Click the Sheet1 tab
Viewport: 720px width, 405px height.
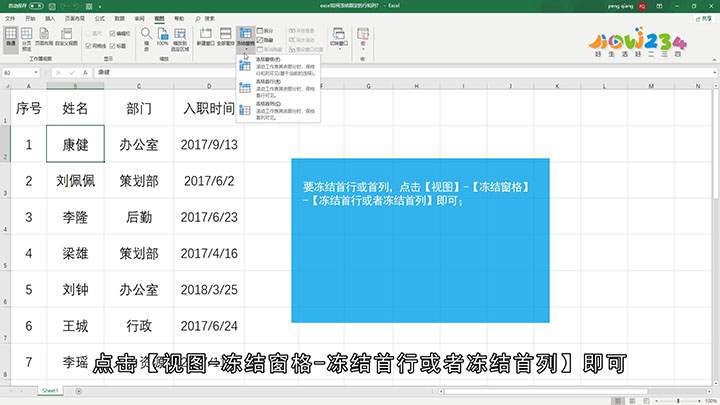coord(50,391)
